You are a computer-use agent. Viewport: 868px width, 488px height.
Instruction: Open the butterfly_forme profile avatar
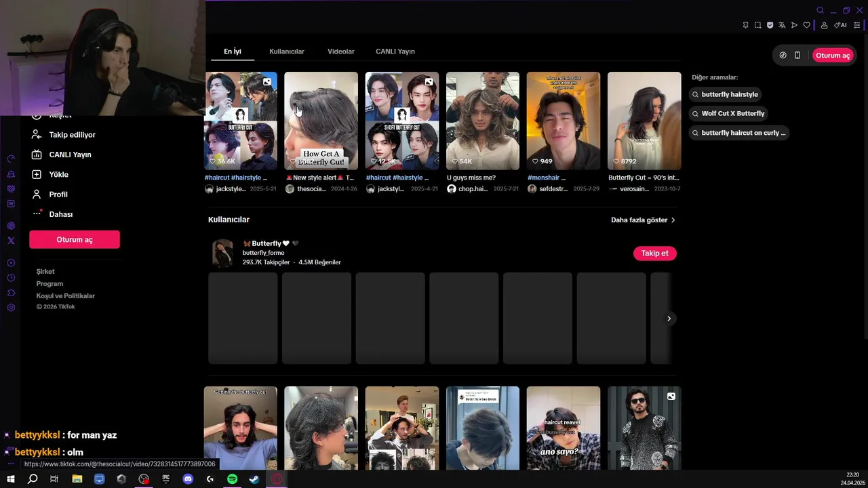pyautogui.click(x=222, y=253)
